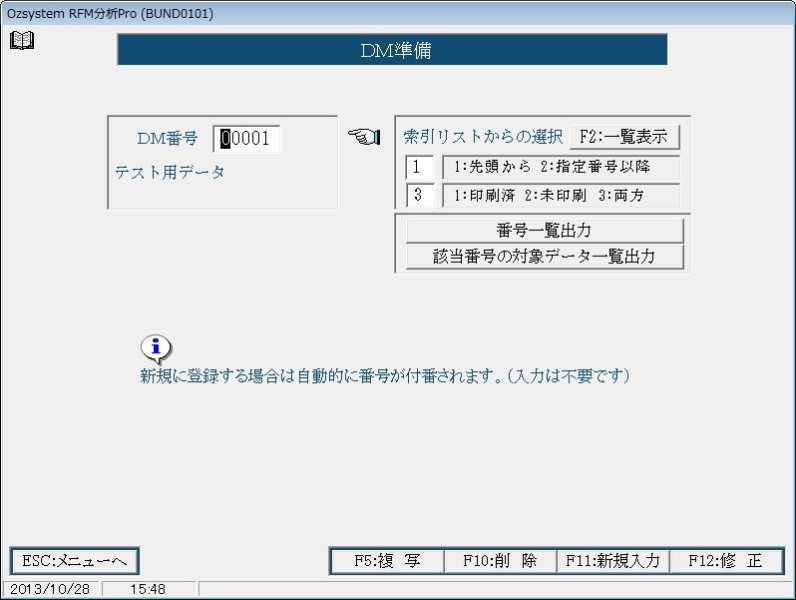Select the start-position field showing 1
796x600 pixels.
pyautogui.click(x=419, y=167)
